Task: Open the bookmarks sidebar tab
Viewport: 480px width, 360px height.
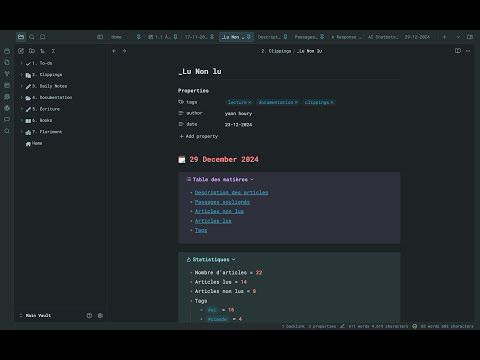Action: (43, 37)
